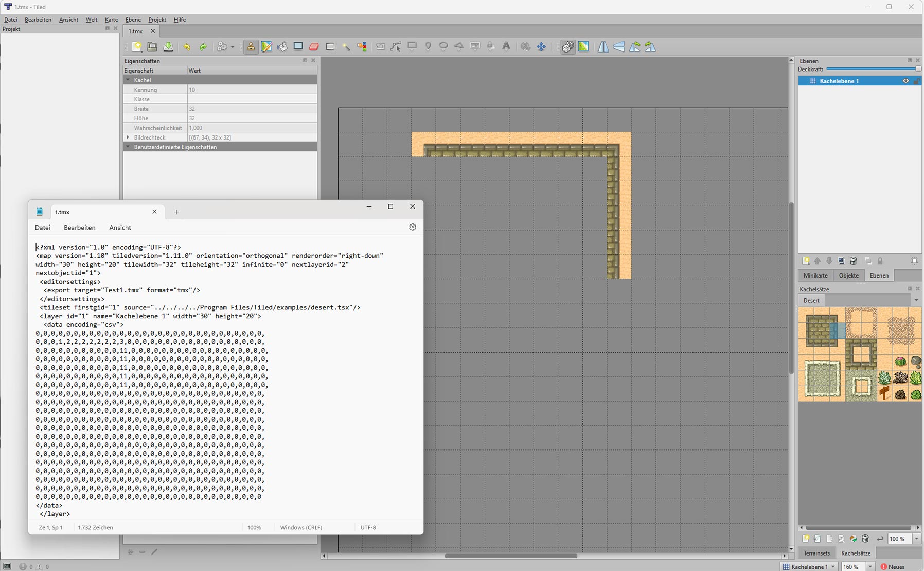Click the Save map icon
This screenshot has height=571, width=924.
click(x=168, y=47)
